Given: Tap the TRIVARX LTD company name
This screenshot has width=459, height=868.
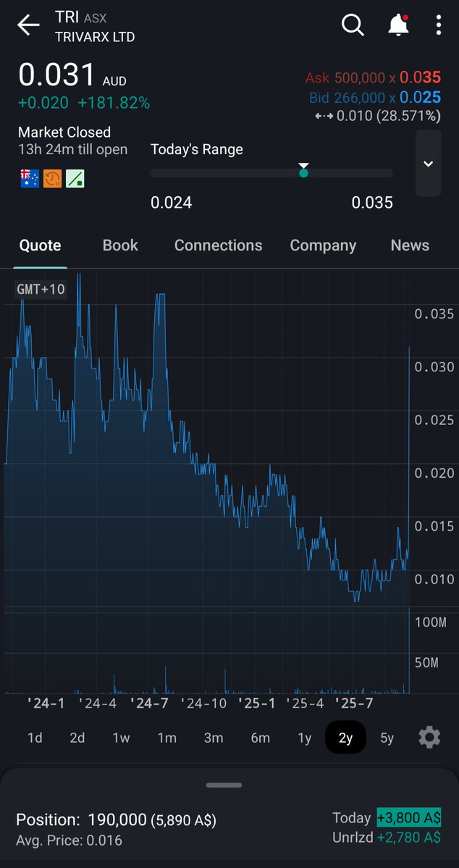Looking at the screenshot, I should coord(95,37).
